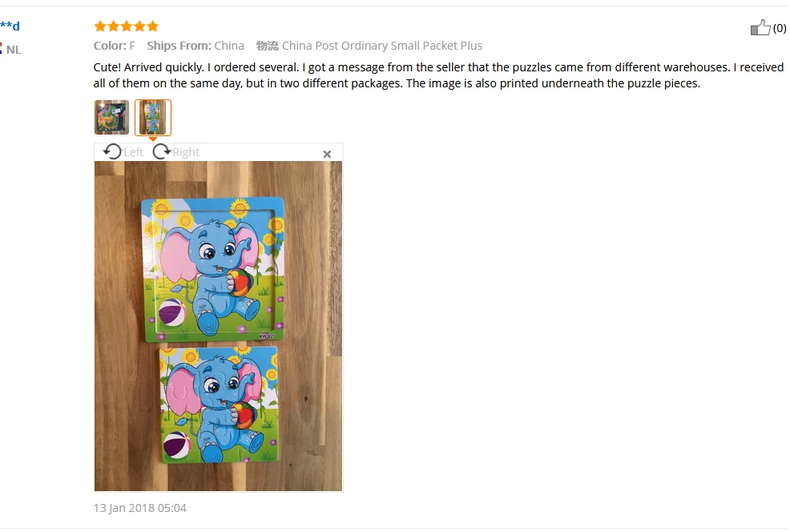Click the enlarged elephant puzzle photo
The height and width of the screenshot is (532, 790).
[218, 326]
